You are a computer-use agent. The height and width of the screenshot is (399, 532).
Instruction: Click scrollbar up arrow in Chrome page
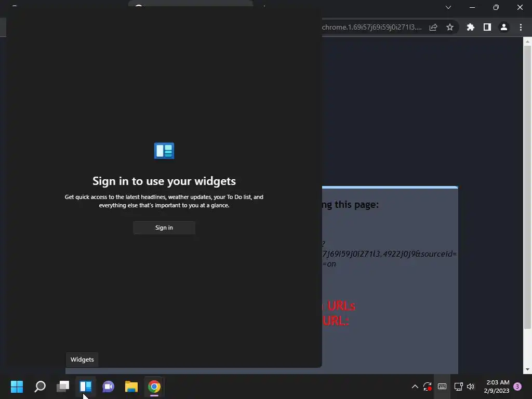click(x=527, y=42)
